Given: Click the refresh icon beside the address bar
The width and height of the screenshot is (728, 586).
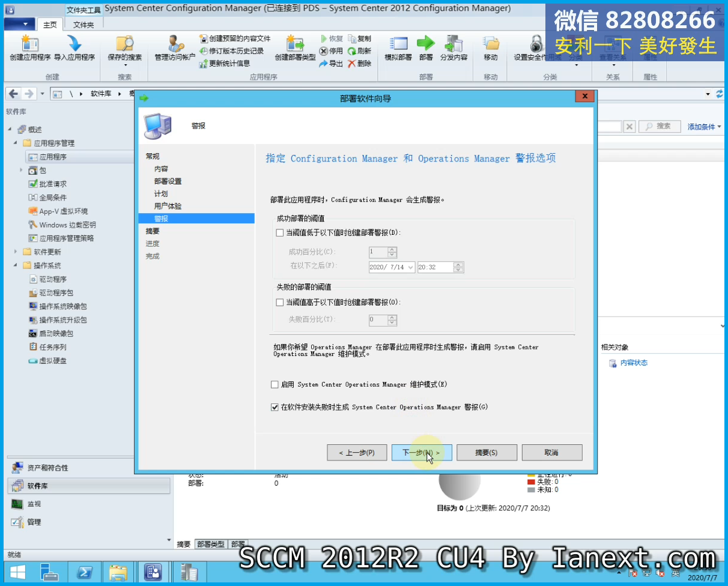Looking at the screenshot, I should (720, 94).
